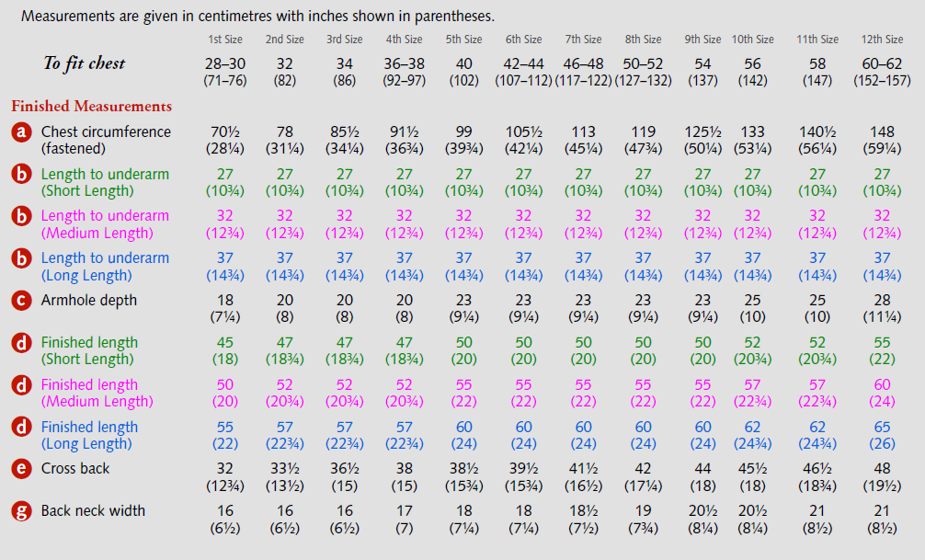Image resolution: width=925 pixels, height=560 pixels.
Task: Click the '1st Size' column header
Action: (x=225, y=40)
